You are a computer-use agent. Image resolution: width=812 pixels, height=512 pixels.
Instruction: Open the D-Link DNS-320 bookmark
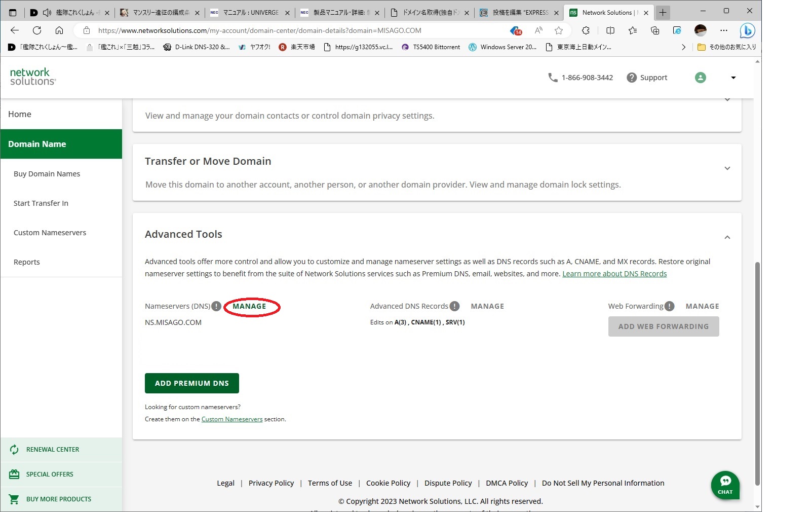(197, 47)
